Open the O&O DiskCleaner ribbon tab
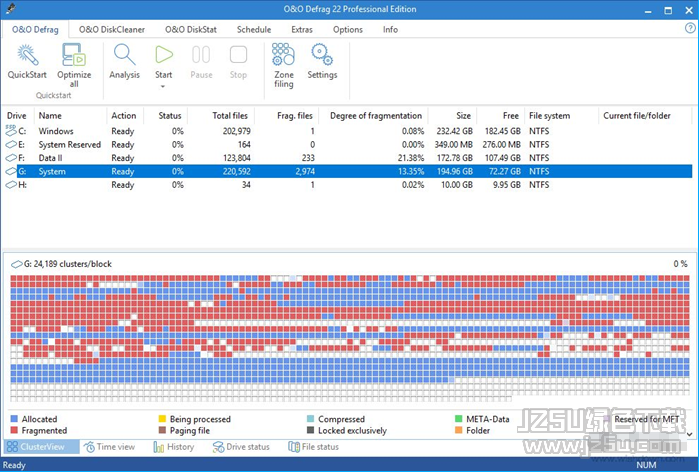The width and height of the screenshot is (699, 472). pyautogui.click(x=112, y=29)
